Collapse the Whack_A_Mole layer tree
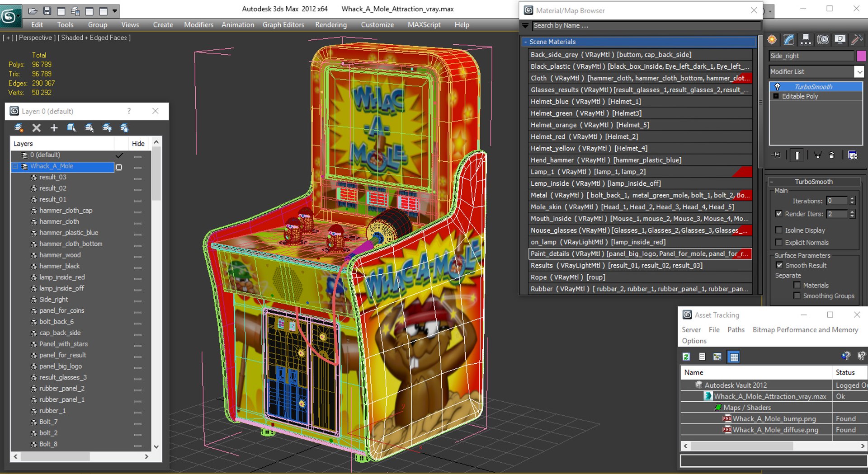868x474 pixels. tap(15, 166)
